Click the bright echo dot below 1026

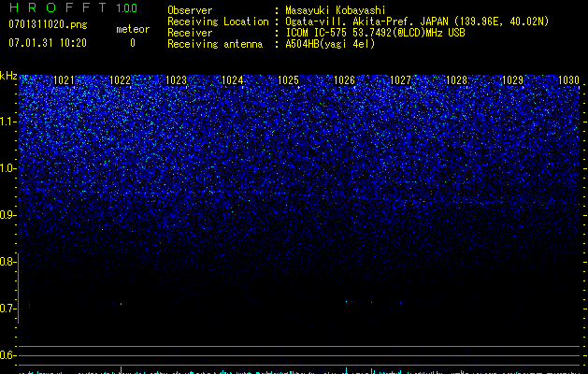click(346, 301)
